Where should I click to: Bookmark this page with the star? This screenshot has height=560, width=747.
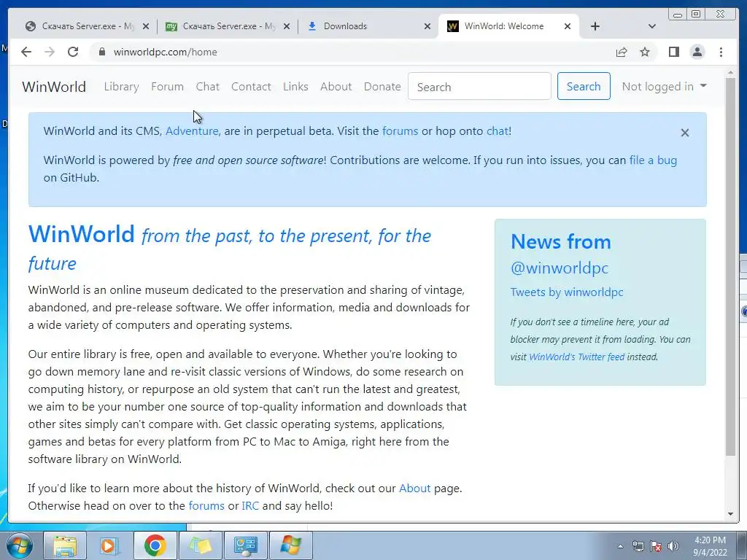pos(645,52)
